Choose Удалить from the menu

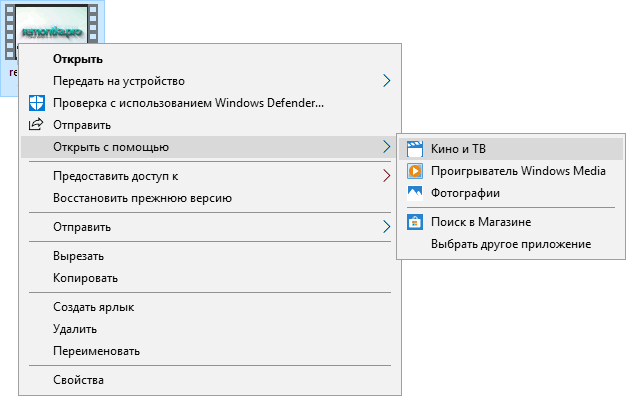click(211, 329)
